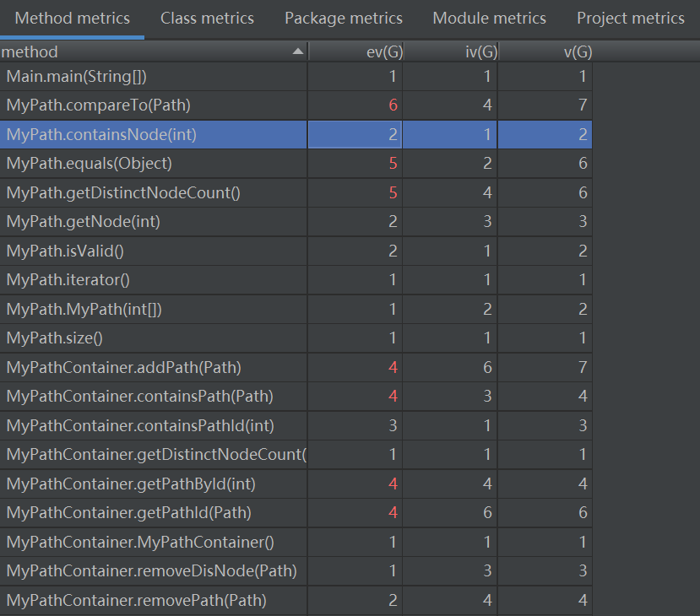
Task: Click v(G) value 1 for Main.main
Action: click(x=583, y=76)
